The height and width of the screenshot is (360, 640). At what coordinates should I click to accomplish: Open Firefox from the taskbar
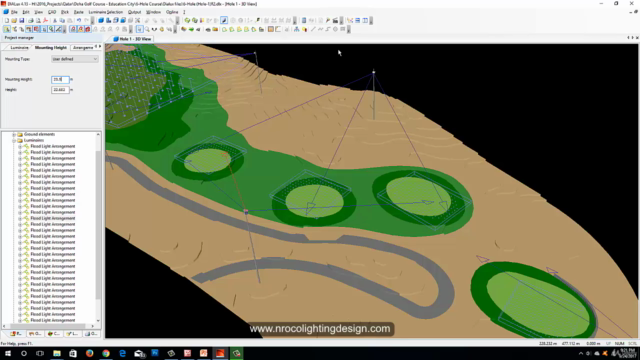pyautogui.click(x=89, y=353)
